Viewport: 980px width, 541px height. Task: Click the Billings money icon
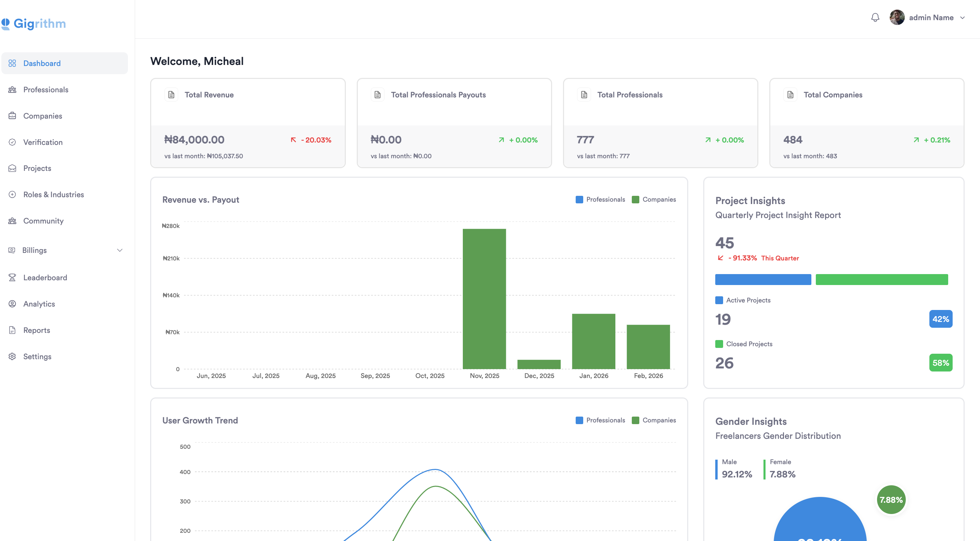tap(12, 250)
